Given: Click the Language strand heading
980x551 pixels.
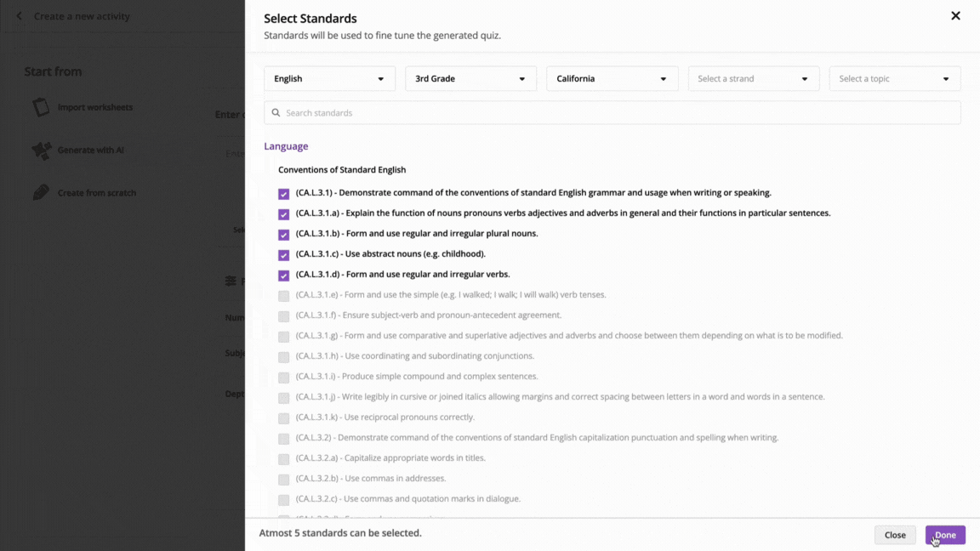Looking at the screenshot, I should [x=286, y=146].
